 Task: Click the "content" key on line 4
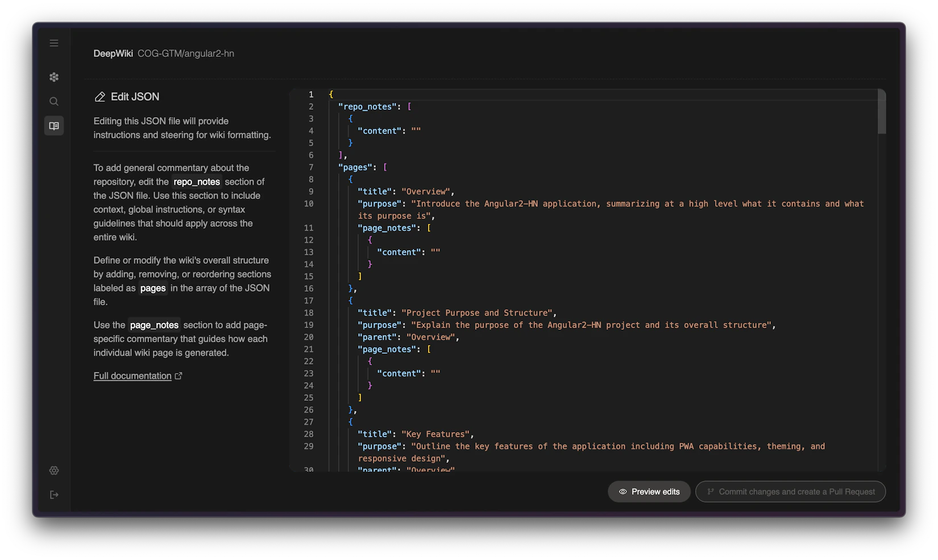coord(380,131)
